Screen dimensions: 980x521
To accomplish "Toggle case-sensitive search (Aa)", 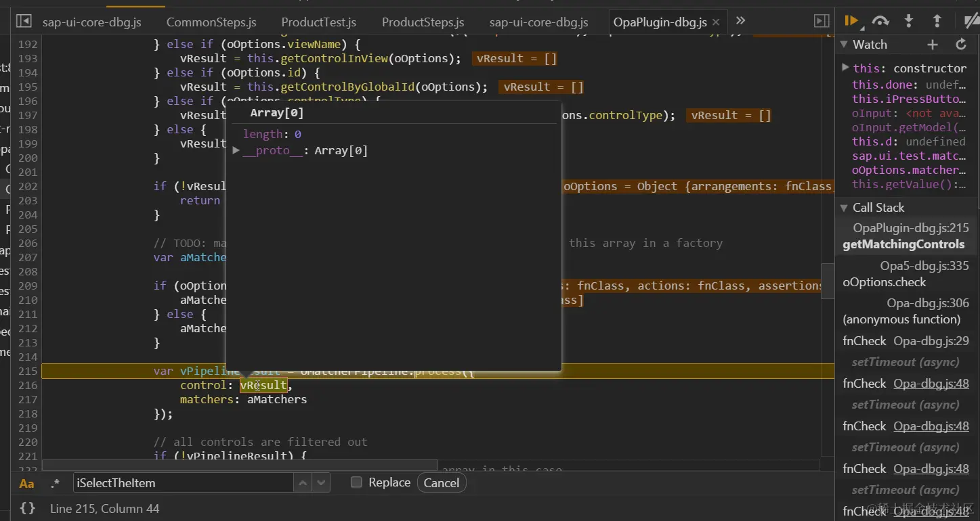I will tap(26, 483).
